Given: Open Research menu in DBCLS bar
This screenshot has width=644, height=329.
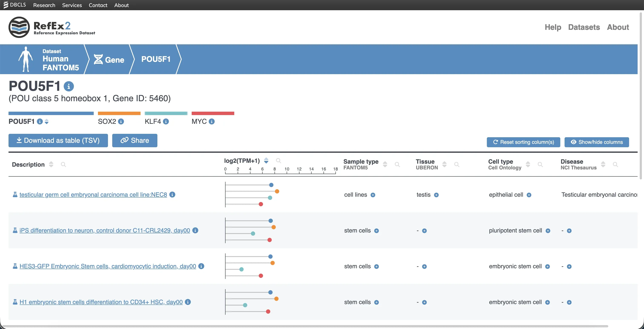Looking at the screenshot, I should point(44,5).
